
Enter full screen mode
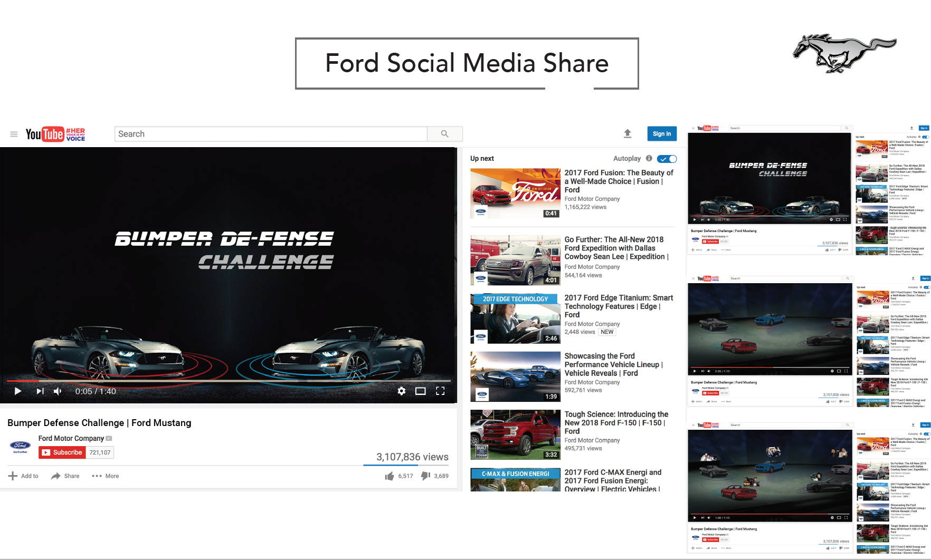[440, 391]
